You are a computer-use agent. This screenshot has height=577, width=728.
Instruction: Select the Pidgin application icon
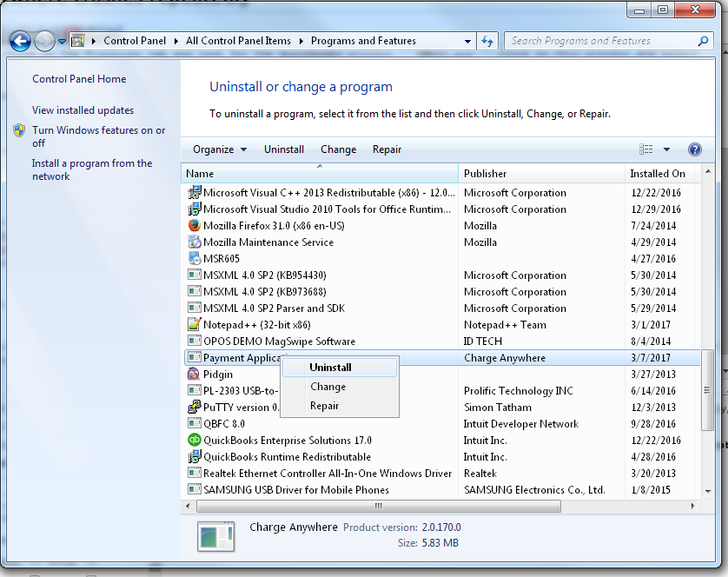coord(195,375)
